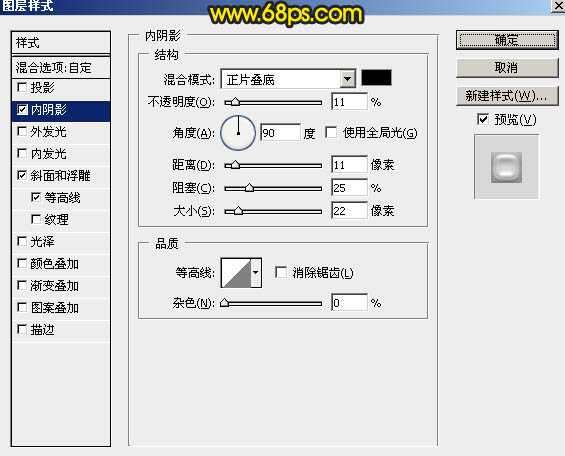The width and height of the screenshot is (565, 456).
Task: Click the 不透明度 slider handle
Action: (x=235, y=102)
